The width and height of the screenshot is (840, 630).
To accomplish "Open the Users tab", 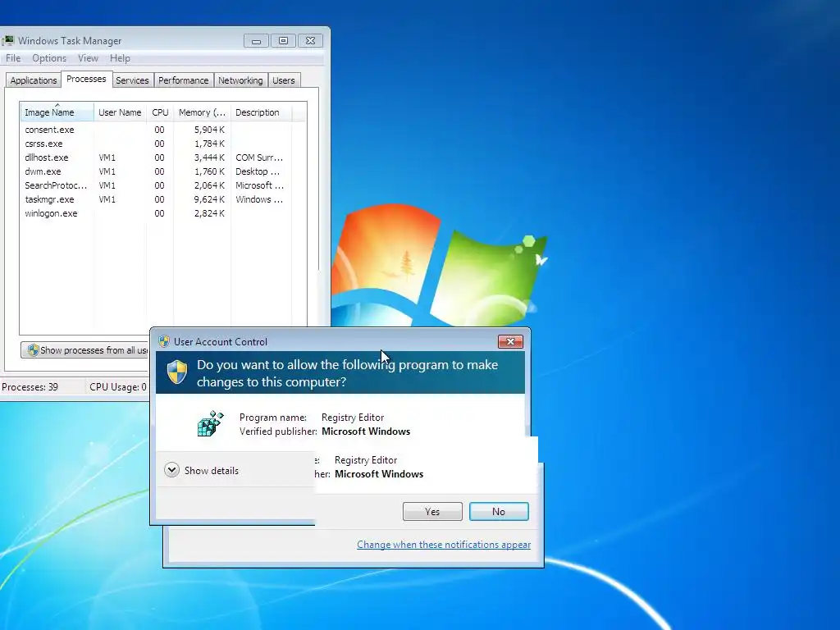I will pyautogui.click(x=283, y=80).
